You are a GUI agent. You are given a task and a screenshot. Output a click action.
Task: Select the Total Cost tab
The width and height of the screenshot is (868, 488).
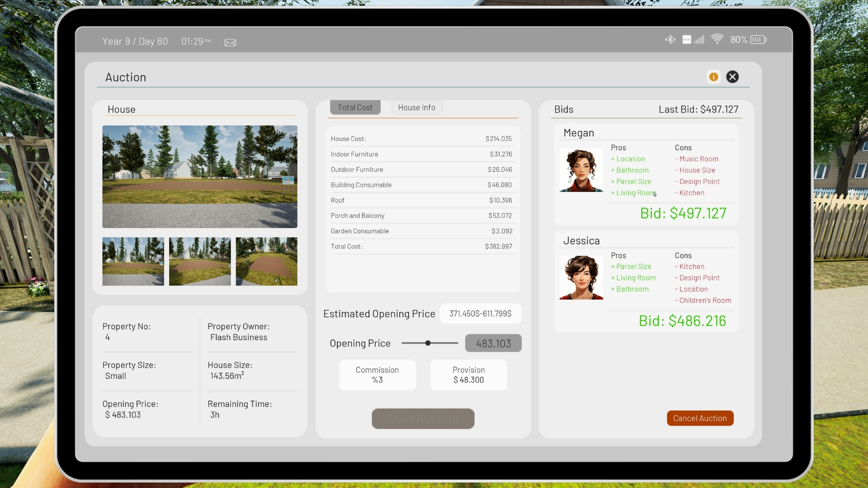click(355, 108)
